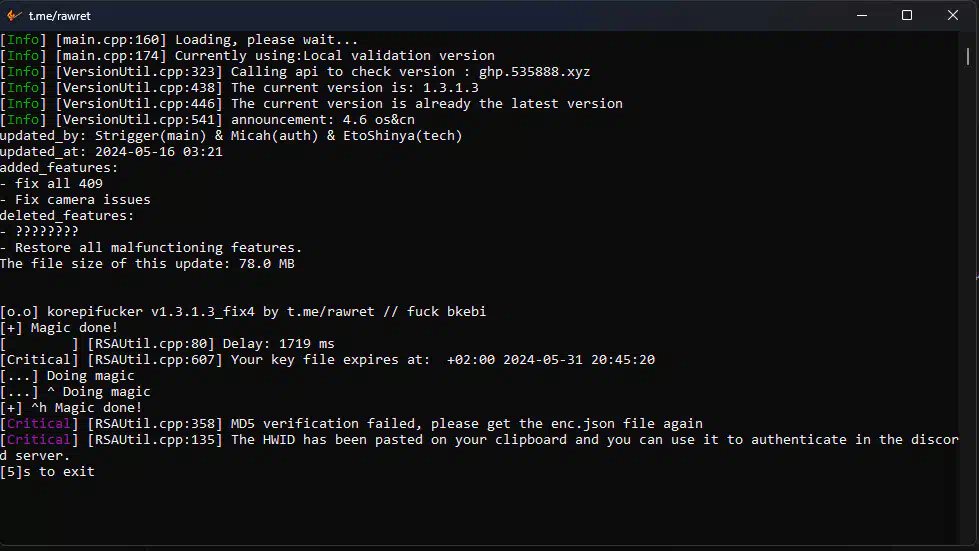Click the version number 1.3.1.3 text
Screen dimensions: 979x551
click(x=451, y=88)
